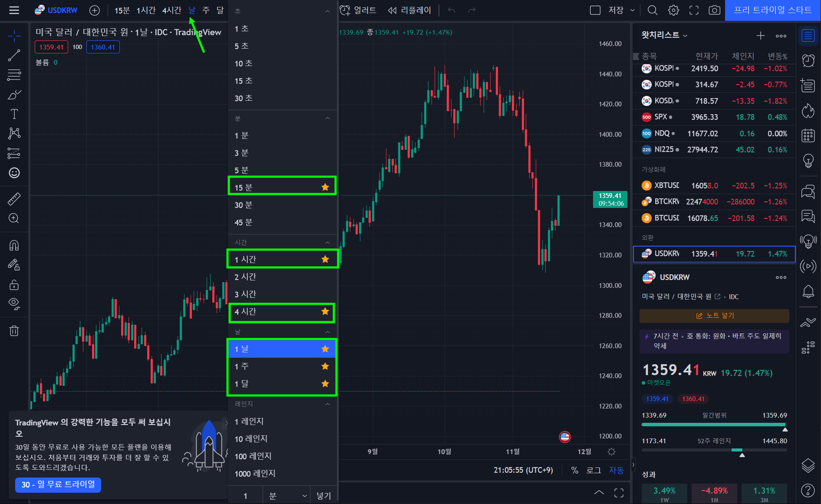821x504 pixels.
Task: Click the free trial start button
Action: click(x=773, y=10)
